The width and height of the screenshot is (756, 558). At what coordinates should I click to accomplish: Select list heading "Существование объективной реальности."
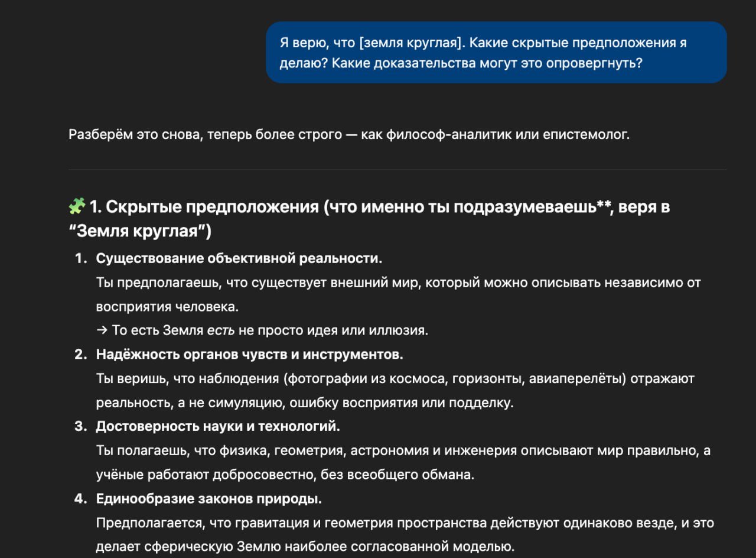tap(239, 258)
